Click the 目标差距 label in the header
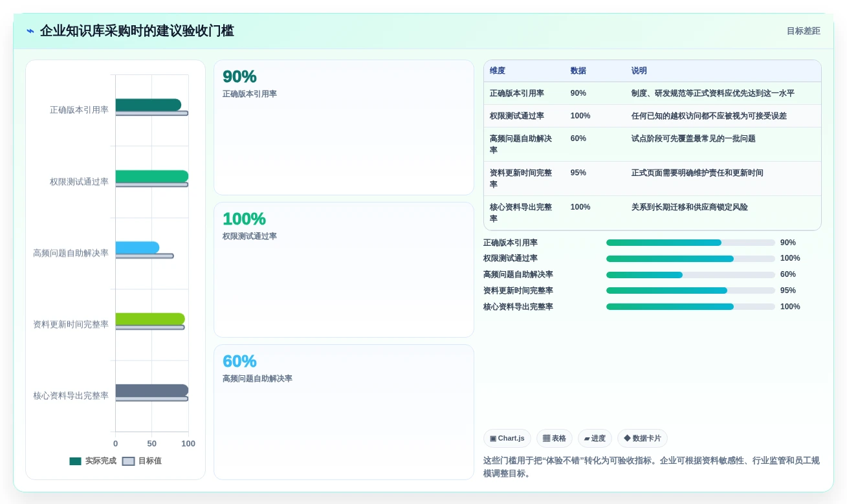847x504 pixels. [x=804, y=31]
